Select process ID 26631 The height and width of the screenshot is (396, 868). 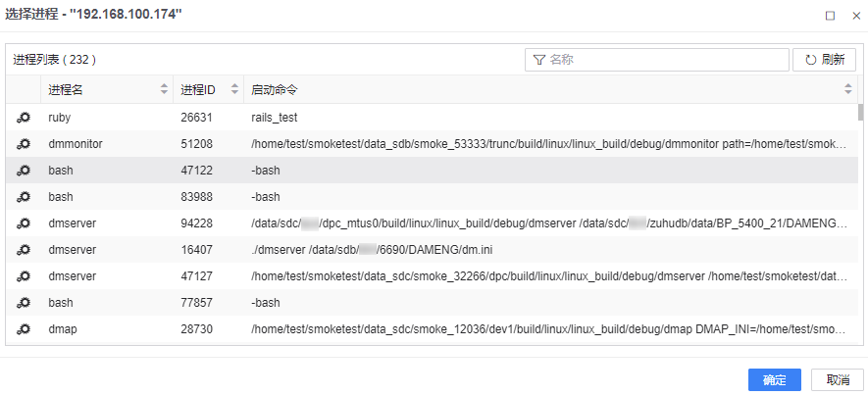click(196, 118)
